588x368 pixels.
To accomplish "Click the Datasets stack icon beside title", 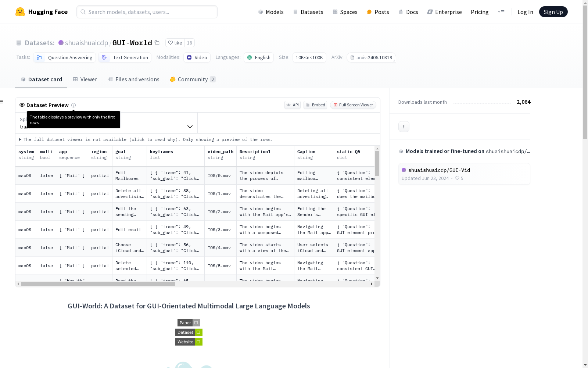I will (x=19, y=43).
